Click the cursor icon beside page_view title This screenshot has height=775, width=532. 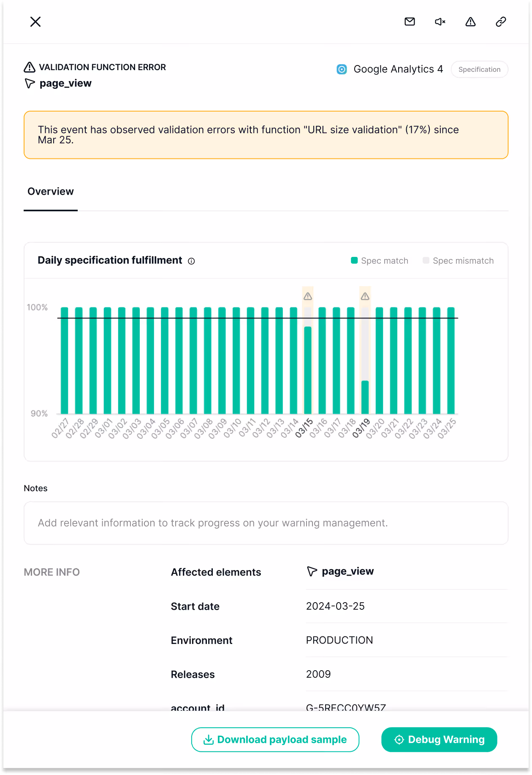click(30, 83)
